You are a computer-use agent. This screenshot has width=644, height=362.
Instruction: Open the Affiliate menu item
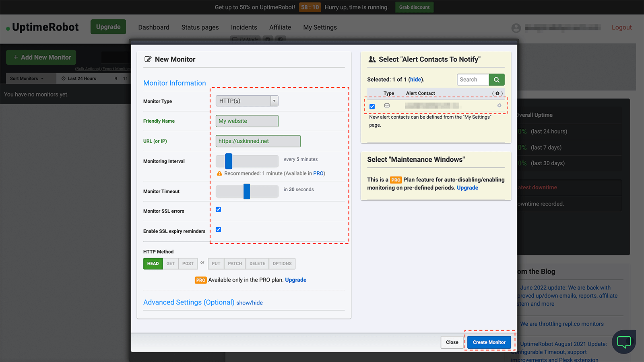coord(280,27)
